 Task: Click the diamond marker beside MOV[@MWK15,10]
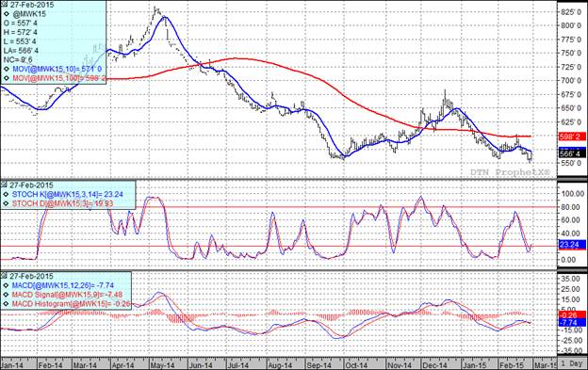(x=7, y=70)
